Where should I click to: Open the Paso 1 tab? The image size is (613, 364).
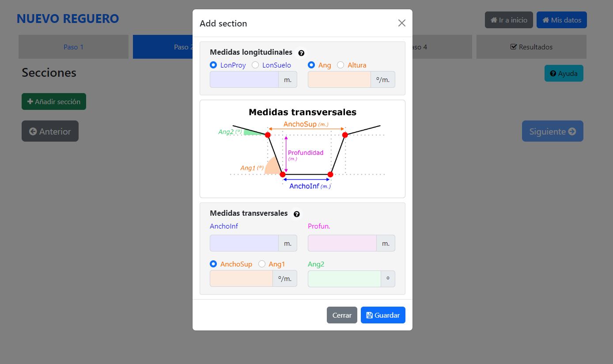pos(73,47)
